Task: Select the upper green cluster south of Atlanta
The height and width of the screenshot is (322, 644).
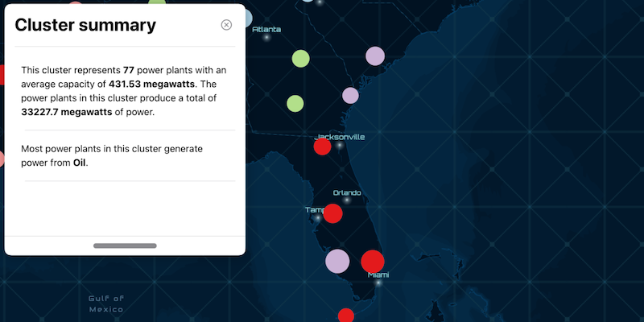Action: pos(300,58)
